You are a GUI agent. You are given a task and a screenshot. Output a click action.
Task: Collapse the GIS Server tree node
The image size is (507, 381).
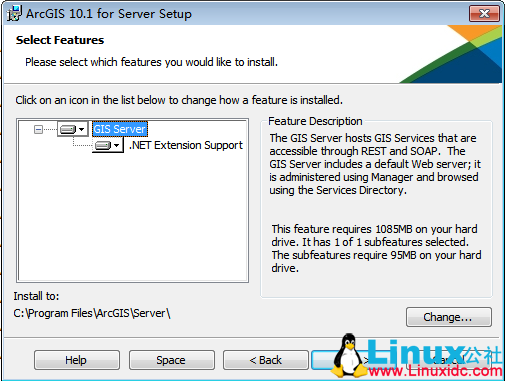(x=38, y=129)
